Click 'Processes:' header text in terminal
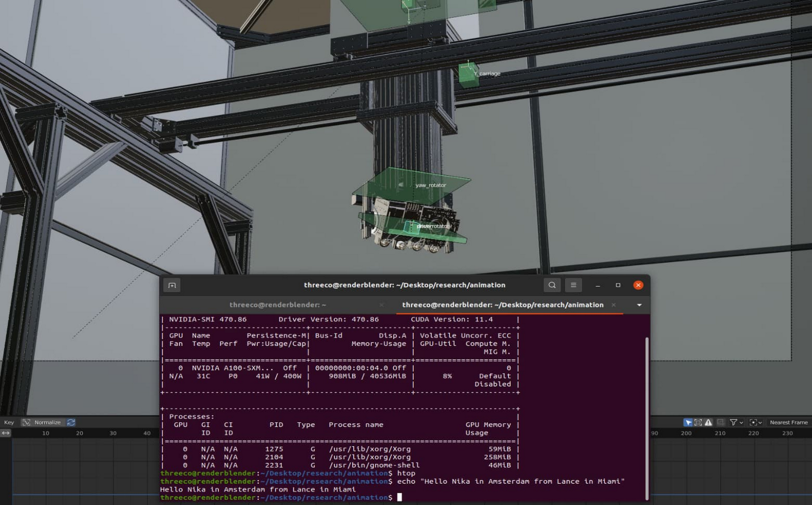 [x=191, y=417]
